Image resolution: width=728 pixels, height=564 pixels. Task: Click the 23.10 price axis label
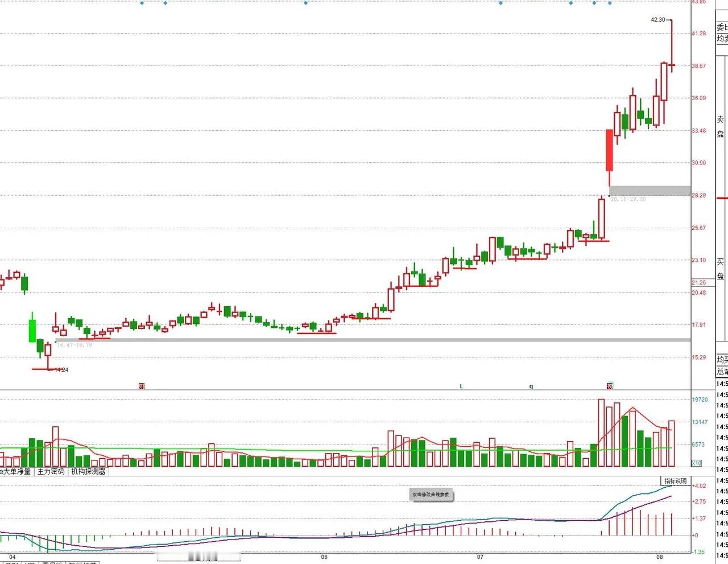pos(699,260)
